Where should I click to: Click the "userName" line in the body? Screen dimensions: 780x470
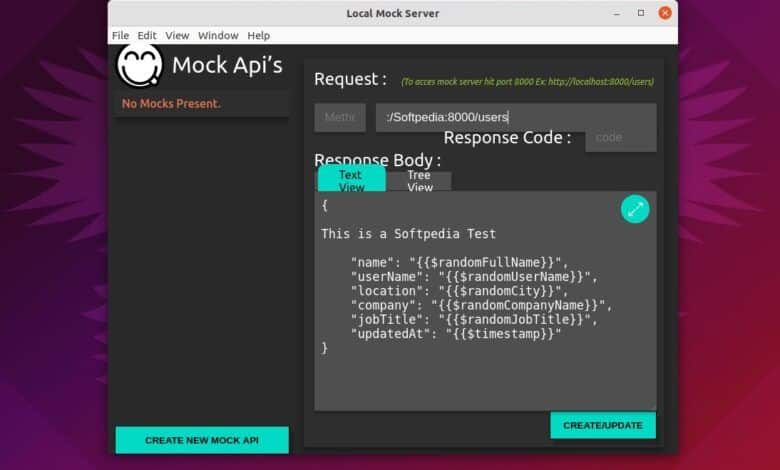click(474, 277)
